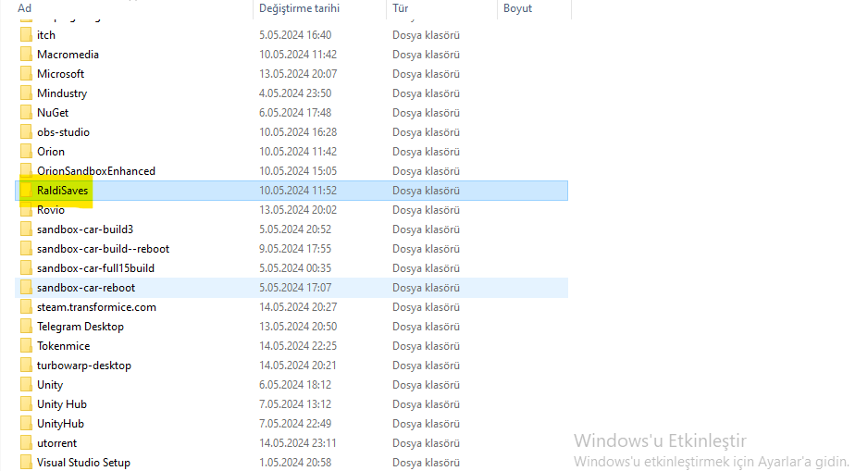
Task: Click the Macromedia folder name
Action: tap(68, 55)
